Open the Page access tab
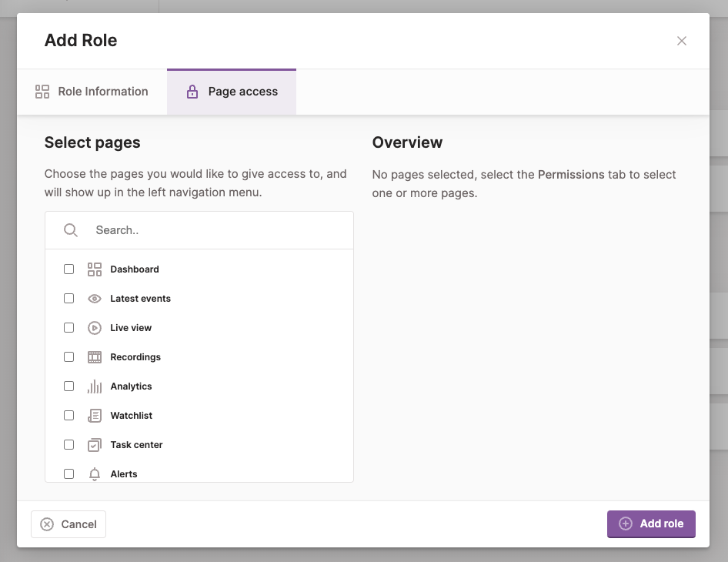 coord(231,91)
